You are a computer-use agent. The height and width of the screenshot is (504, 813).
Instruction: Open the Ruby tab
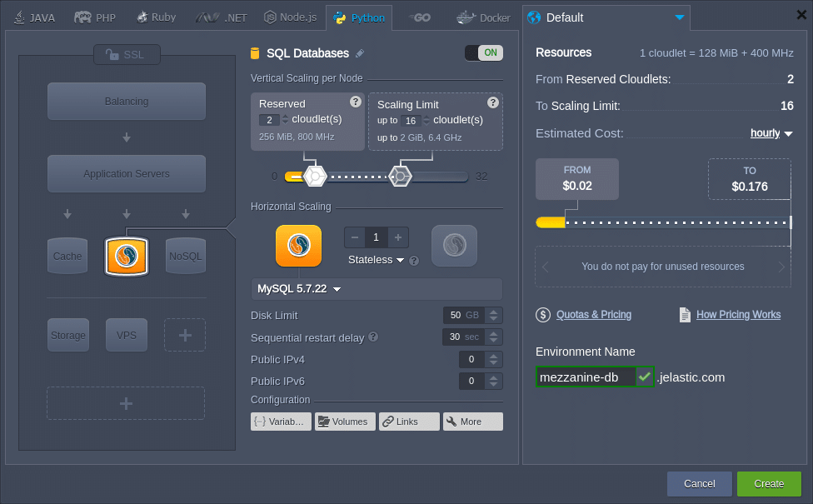pos(156,17)
